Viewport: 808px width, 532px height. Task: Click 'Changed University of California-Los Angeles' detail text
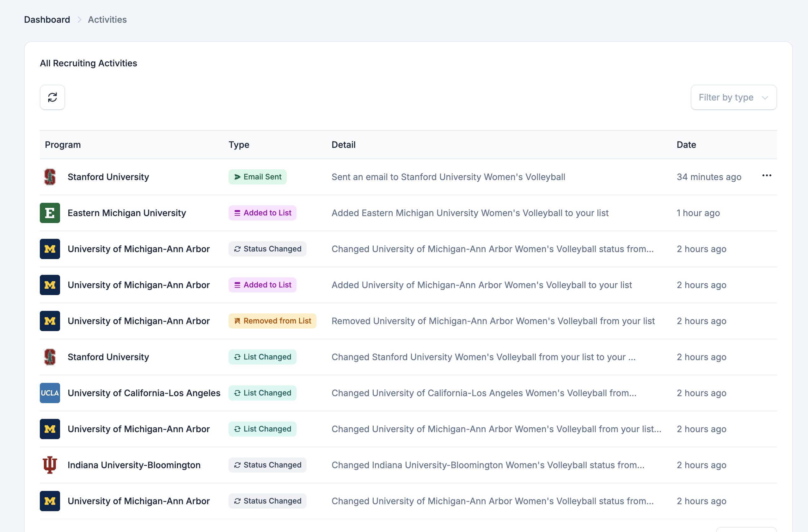484,393
